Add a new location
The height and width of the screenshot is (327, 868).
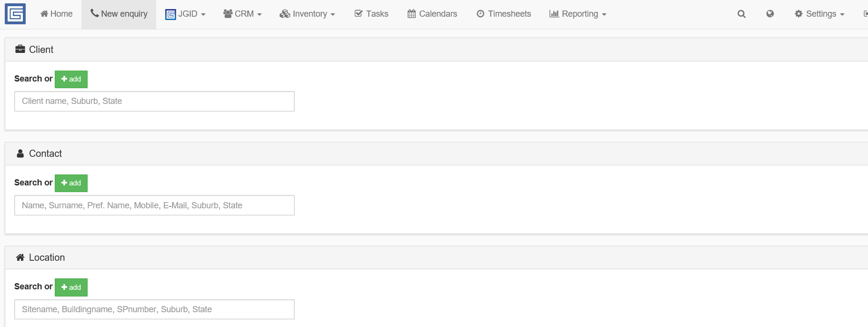click(x=71, y=287)
